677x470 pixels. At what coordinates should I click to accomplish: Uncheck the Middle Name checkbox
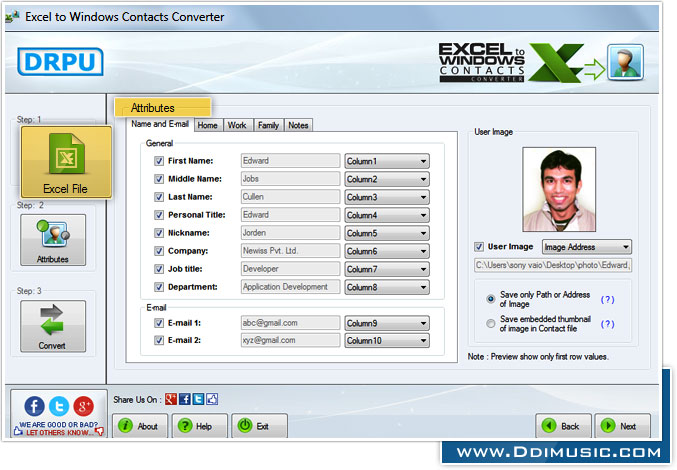click(x=159, y=179)
